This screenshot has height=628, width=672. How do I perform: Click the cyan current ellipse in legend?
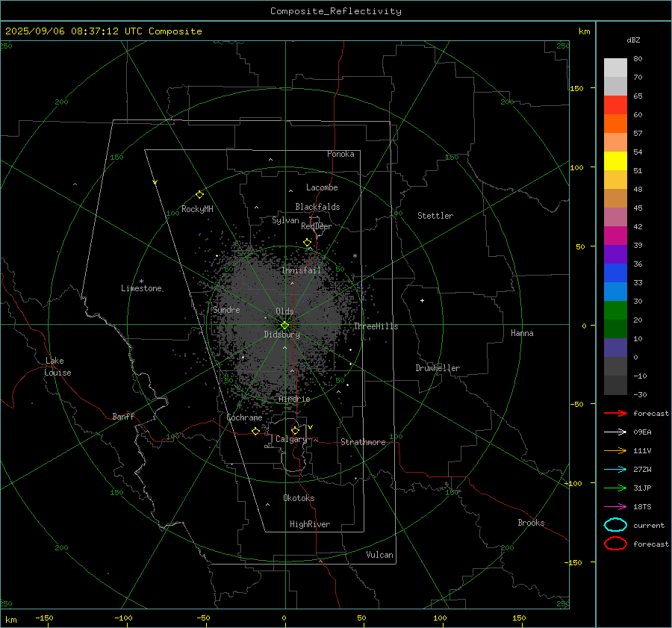(615, 525)
